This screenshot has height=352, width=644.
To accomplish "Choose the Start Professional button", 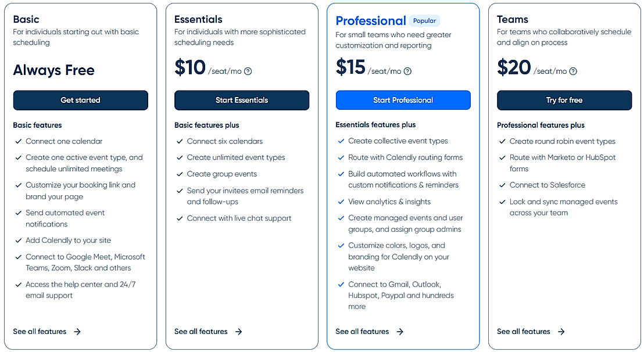I will tap(403, 100).
